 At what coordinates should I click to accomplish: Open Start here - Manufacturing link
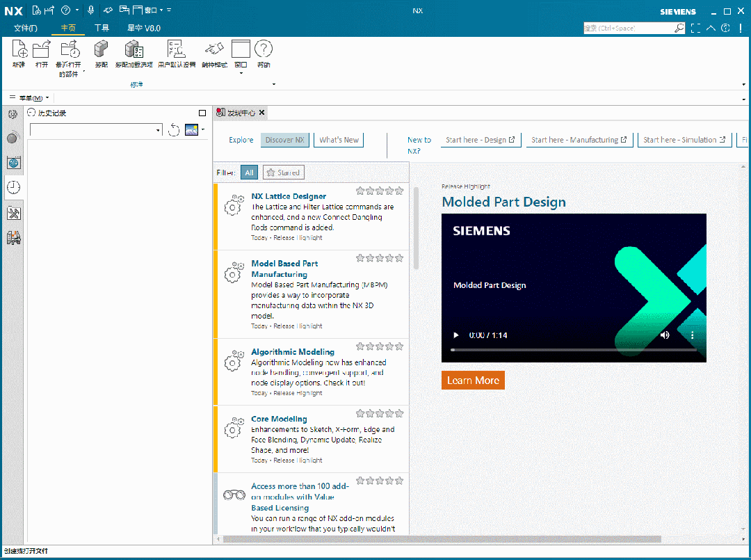click(x=579, y=140)
